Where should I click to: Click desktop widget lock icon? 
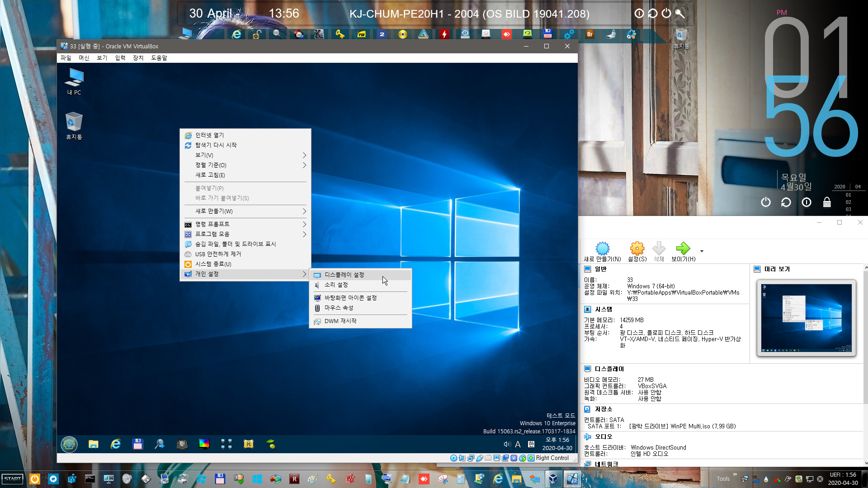(827, 202)
